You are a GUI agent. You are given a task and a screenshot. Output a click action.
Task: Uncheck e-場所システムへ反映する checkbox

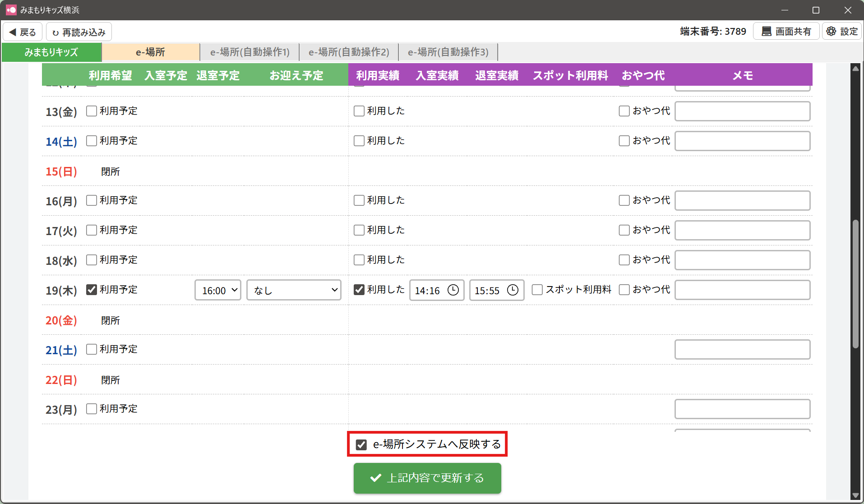click(361, 444)
